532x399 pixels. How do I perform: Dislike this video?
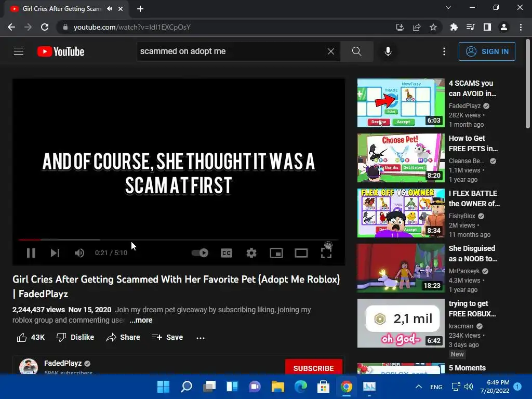pyautogui.click(x=75, y=337)
